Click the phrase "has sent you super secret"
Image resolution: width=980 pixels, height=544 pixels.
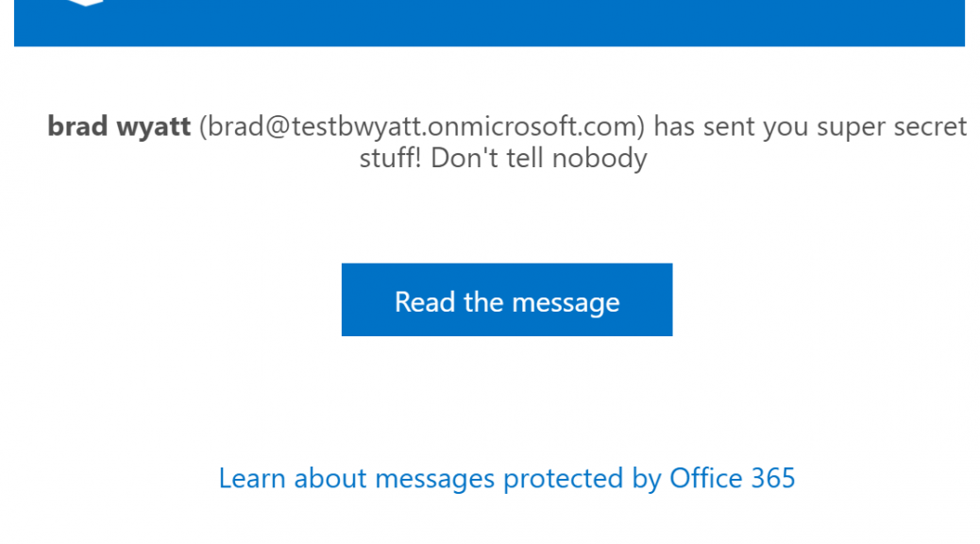point(810,127)
